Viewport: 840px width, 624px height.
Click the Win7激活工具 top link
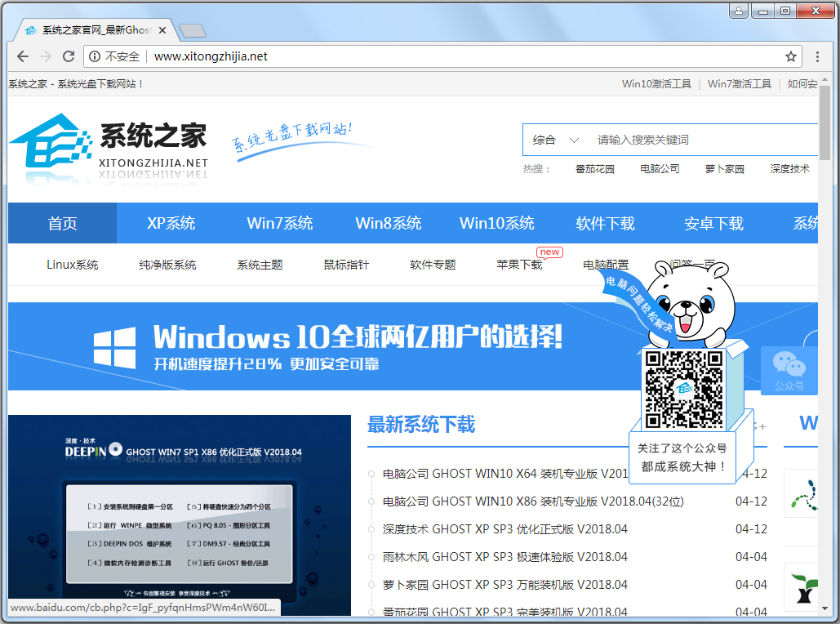[x=740, y=83]
